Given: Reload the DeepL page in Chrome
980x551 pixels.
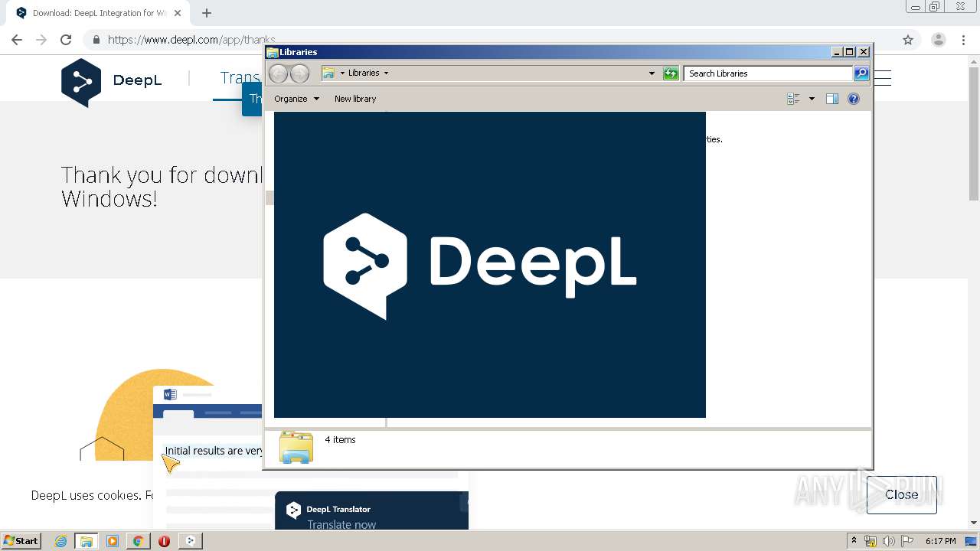Looking at the screenshot, I should coord(66,40).
